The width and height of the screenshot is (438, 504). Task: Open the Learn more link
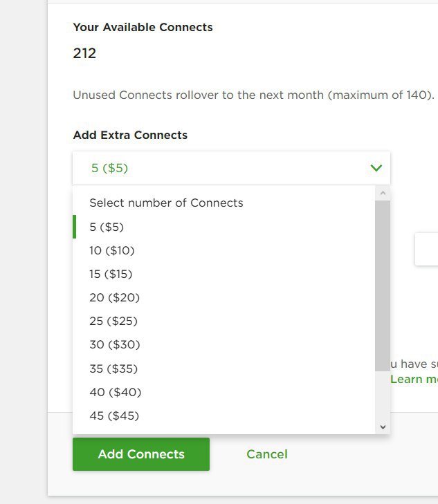point(414,380)
